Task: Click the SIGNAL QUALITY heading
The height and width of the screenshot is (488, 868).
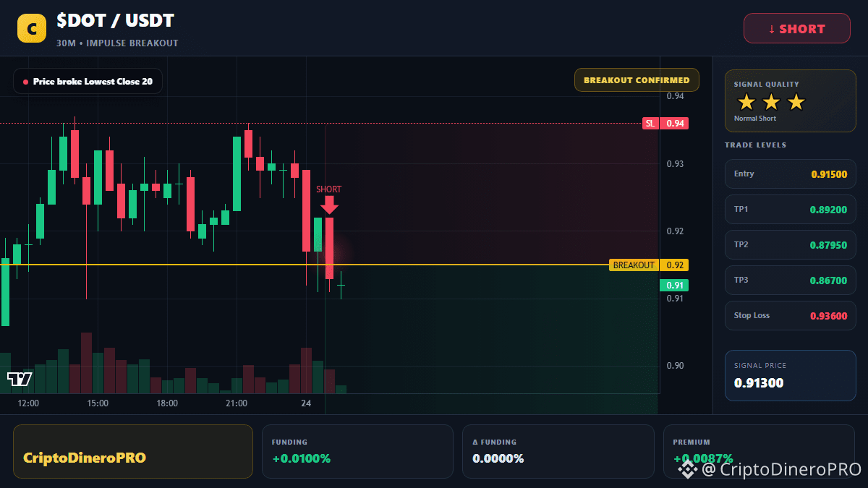Action: coord(766,85)
